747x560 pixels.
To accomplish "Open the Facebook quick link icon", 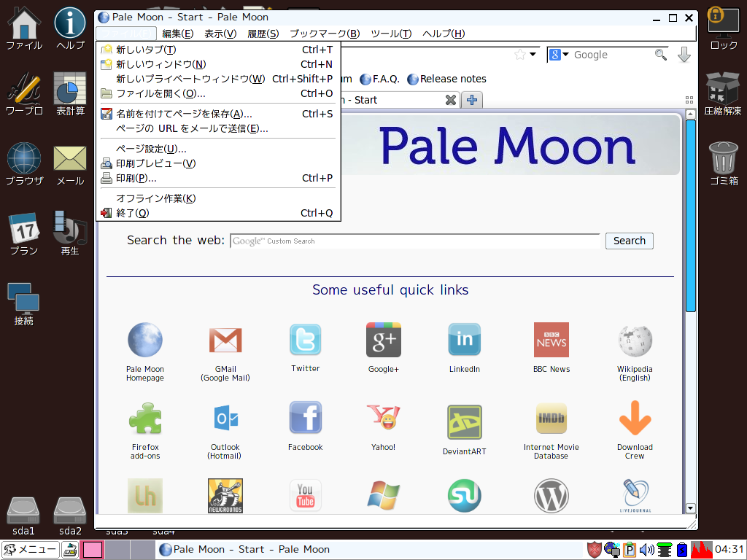I will click(306, 418).
